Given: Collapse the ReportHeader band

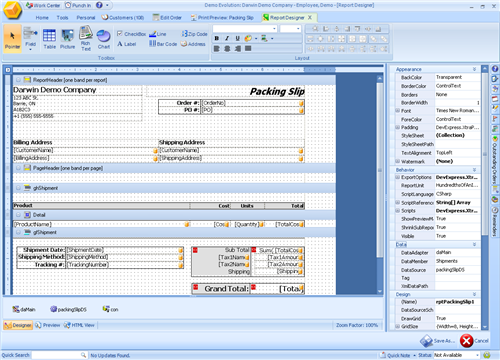Looking at the screenshot, I should click(18, 80).
